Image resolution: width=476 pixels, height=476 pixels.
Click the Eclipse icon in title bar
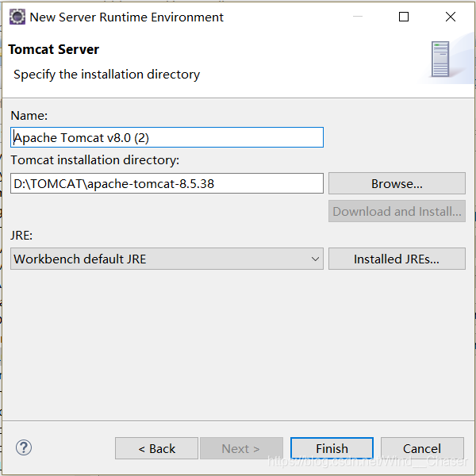point(17,17)
